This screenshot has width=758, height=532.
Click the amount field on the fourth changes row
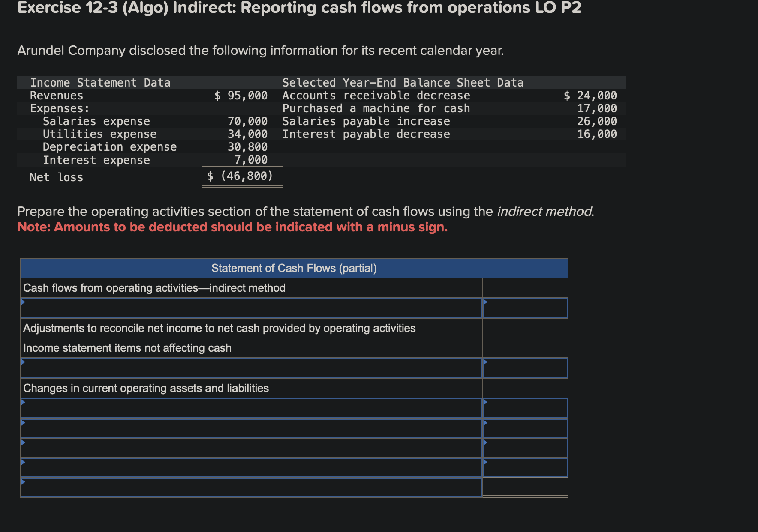point(525,467)
